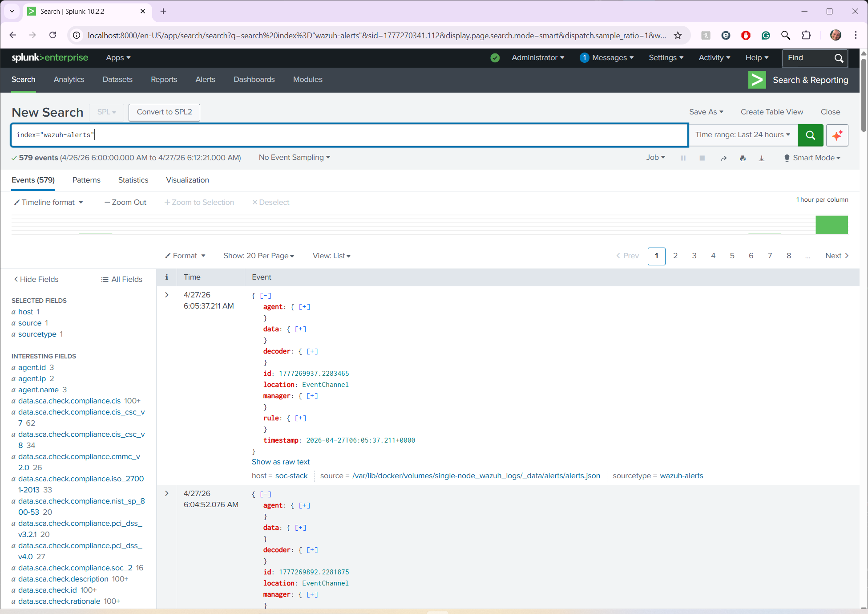Viewport: 868px width, 614px height.
Task: Switch to the Patterns tab
Action: 86,180
